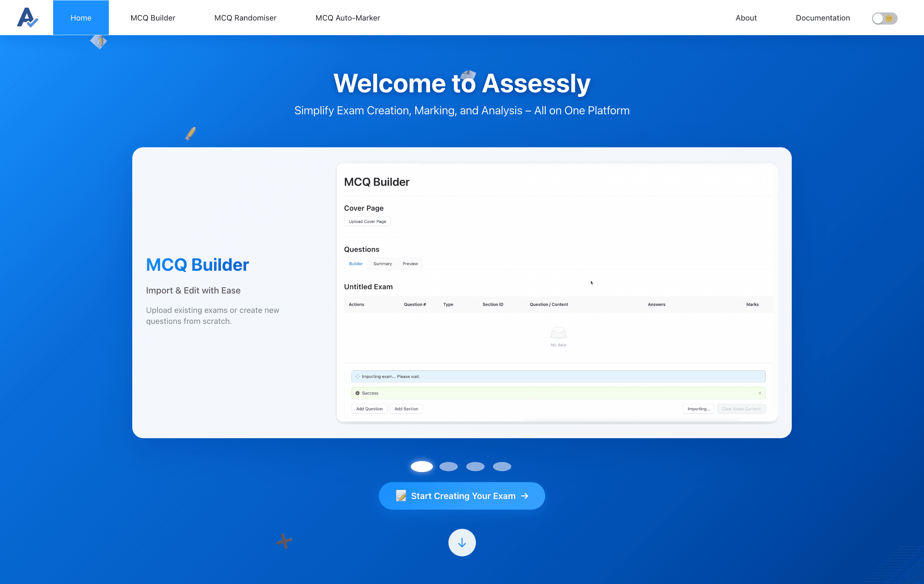This screenshot has height=584, width=924.
Task: Open MCQ Randomiser from navbar
Action: coord(245,18)
